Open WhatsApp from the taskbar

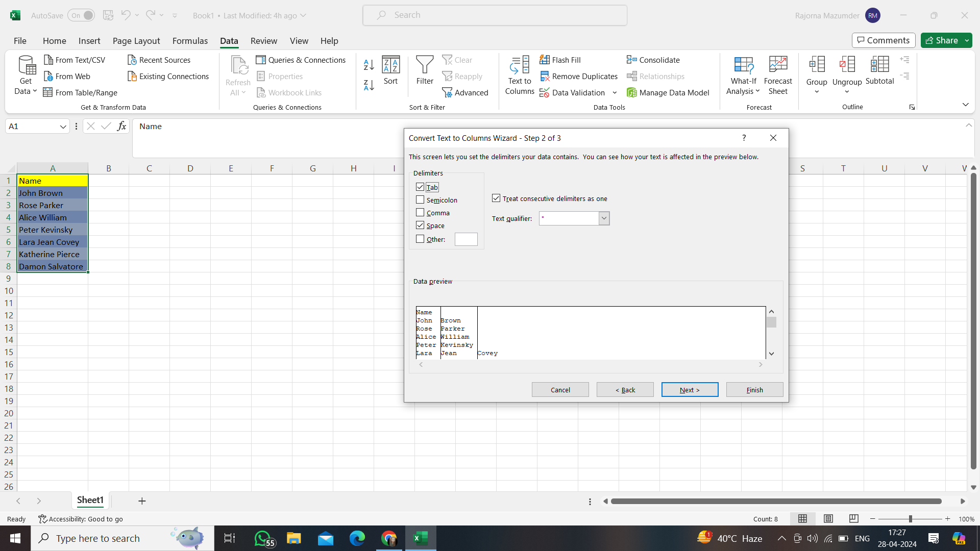pos(264,538)
